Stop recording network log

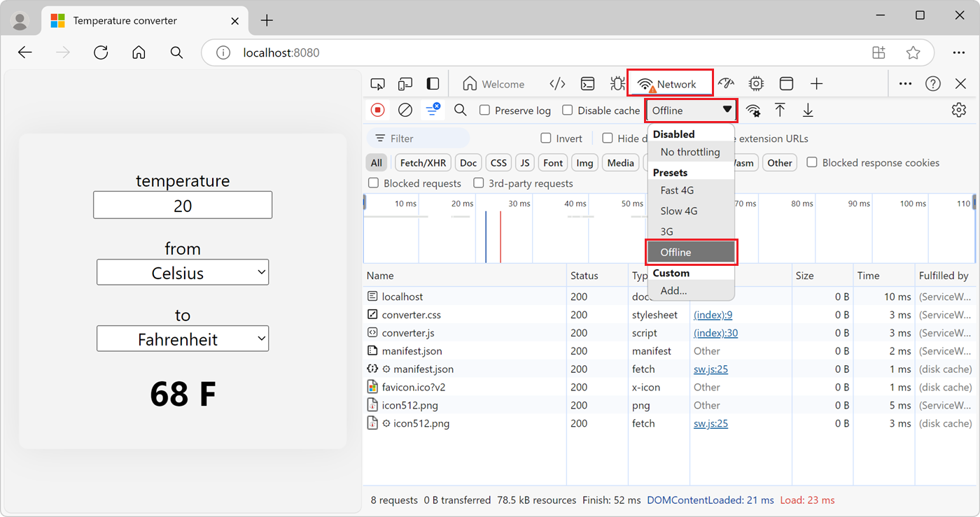377,110
